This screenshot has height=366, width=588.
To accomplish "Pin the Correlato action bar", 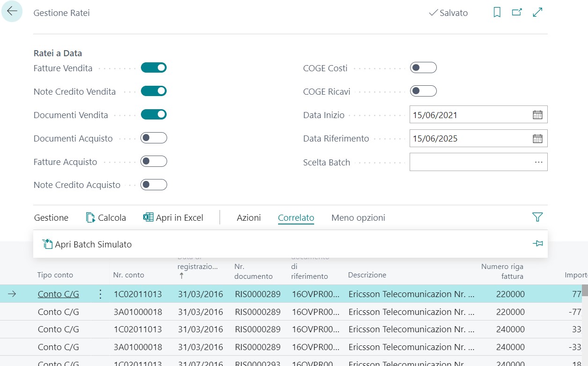I will (x=538, y=244).
